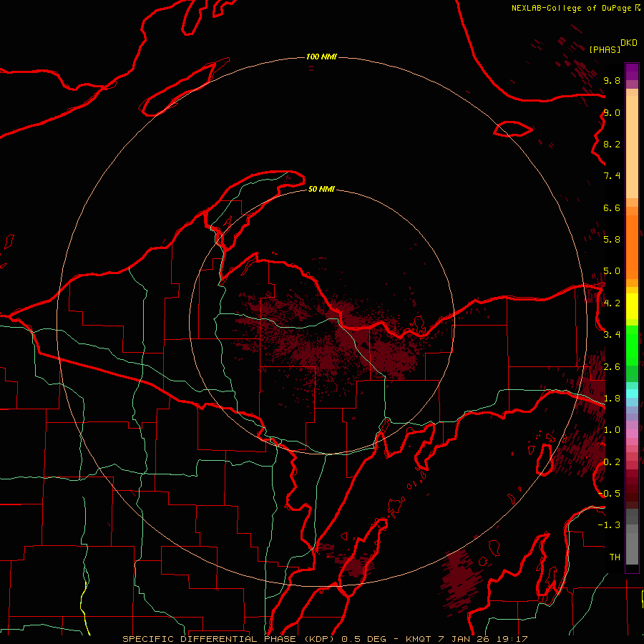This screenshot has height=644, width=644.
Task: Click the 9.8 legend value
Action: tap(612, 81)
